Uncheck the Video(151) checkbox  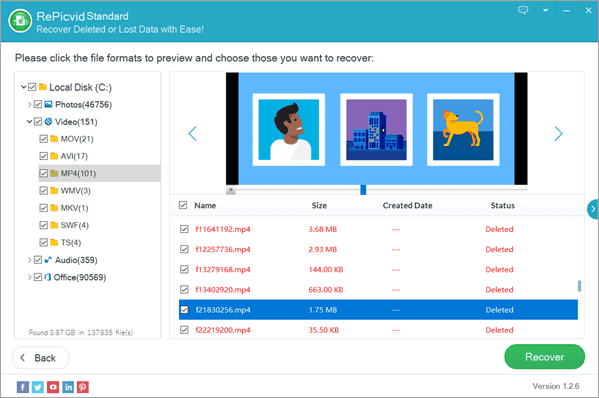(x=38, y=121)
